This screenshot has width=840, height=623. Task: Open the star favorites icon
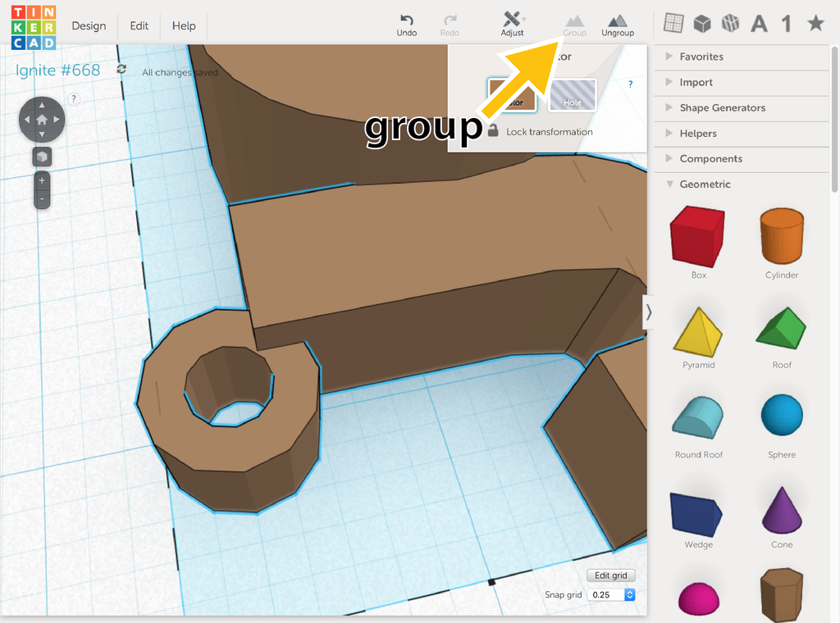[816, 23]
